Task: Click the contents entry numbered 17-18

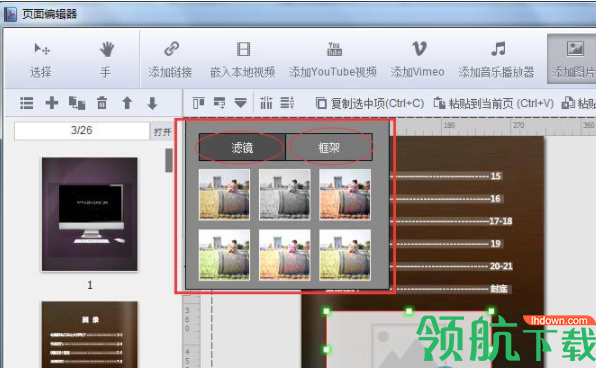Action: [x=452, y=221]
